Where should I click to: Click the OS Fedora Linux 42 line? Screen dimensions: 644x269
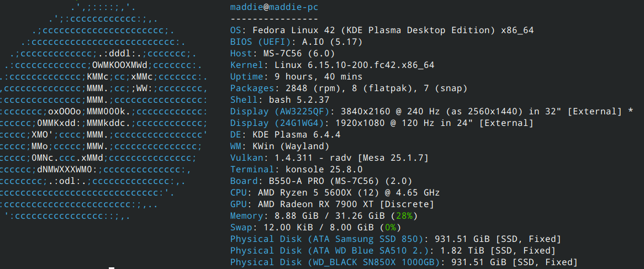(382, 30)
